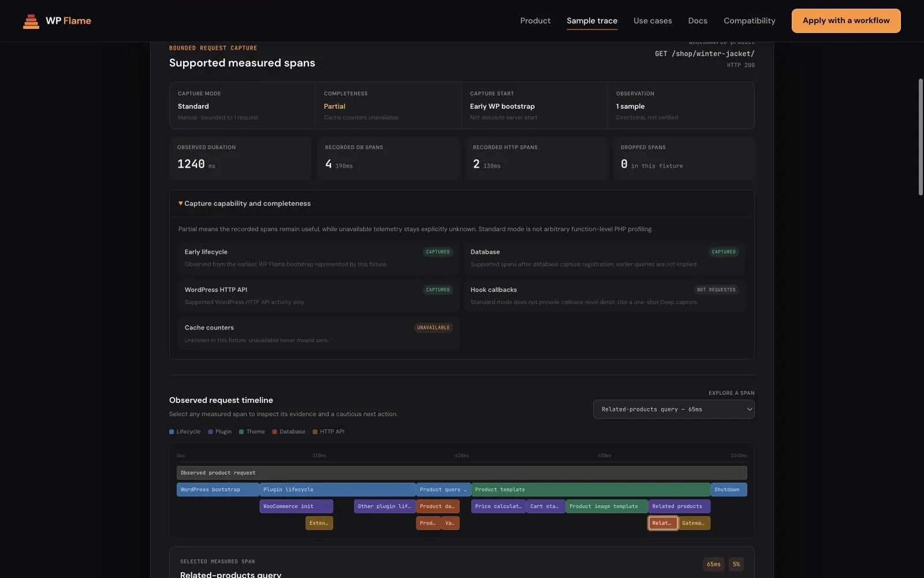The height and width of the screenshot is (578, 924).
Task: Select the Product data database span
Action: (x=438, y=506)
